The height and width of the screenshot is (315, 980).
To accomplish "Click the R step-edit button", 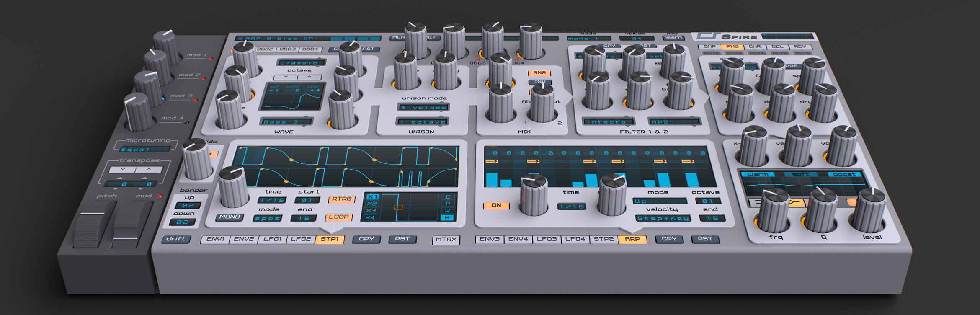I will click(x=448, y=211).
